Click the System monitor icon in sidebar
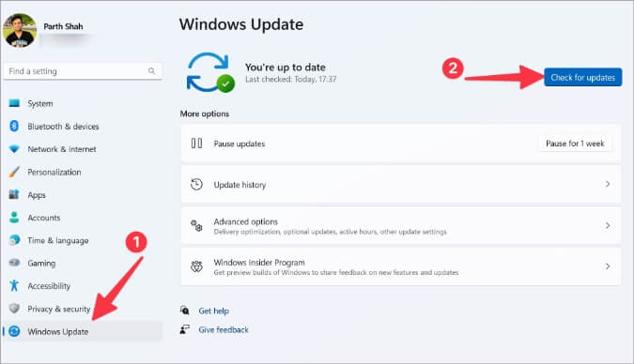Image resolution: width=634 pixels, height=364 pixels. [x=14, y=103]
